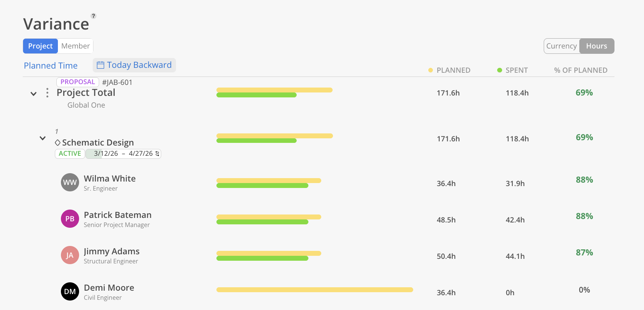Image resolution: width=644 pixels, height=310 pixels.
Task: Toggle the ACTIVE status badge
Action: tap(70, 153)
